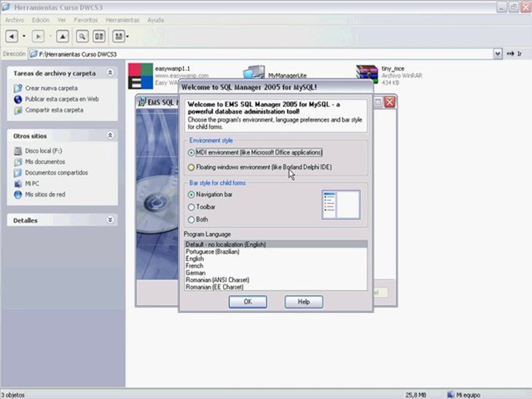Collapse Tareas de archivo y carpeta panel
The image size is (532, 399).
tap(110, 73)
